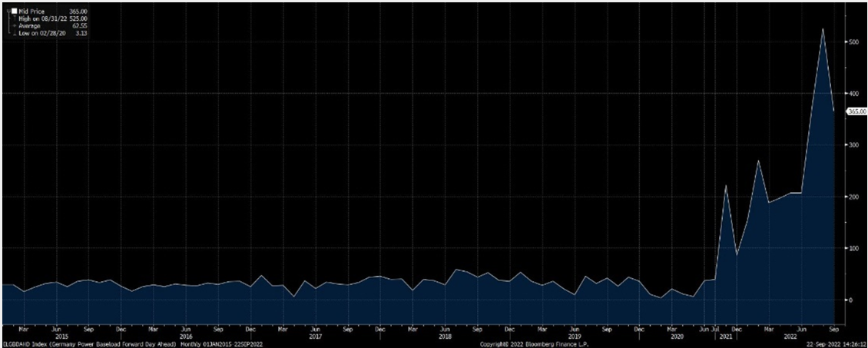Click the 2016 year label on the time axis
Screen dimensions: 868x348
186,336
